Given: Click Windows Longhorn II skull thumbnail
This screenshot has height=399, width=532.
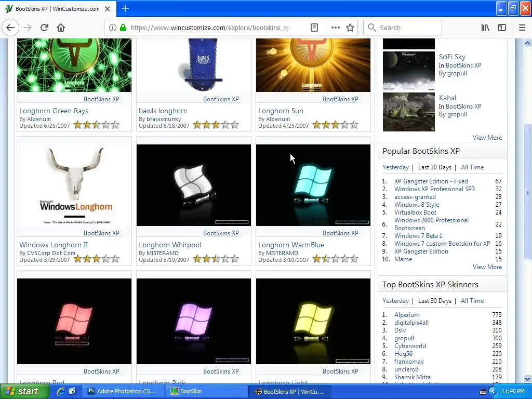Looking at the screenshot, I should tap(74, 185).
